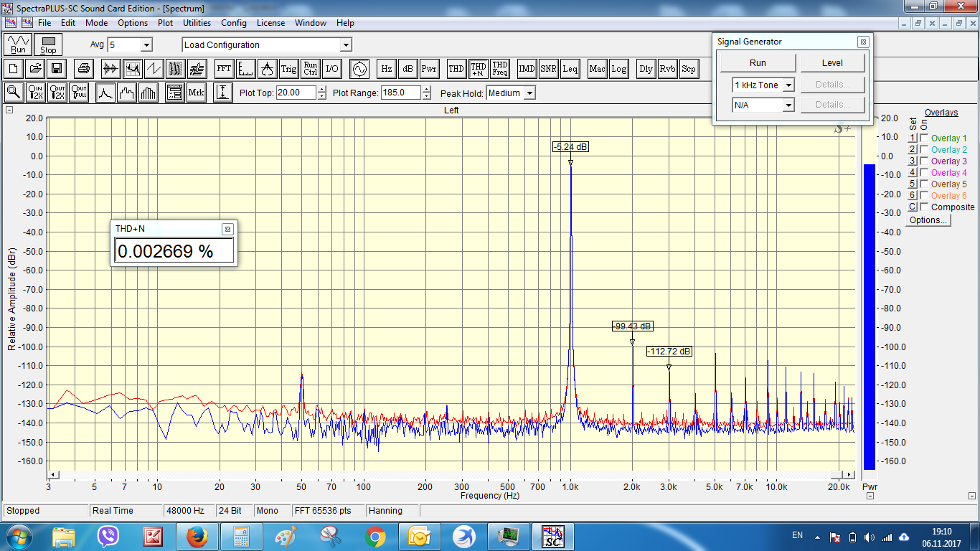
Task: Click the FFT settings toolbar icon
Action: 224,69
